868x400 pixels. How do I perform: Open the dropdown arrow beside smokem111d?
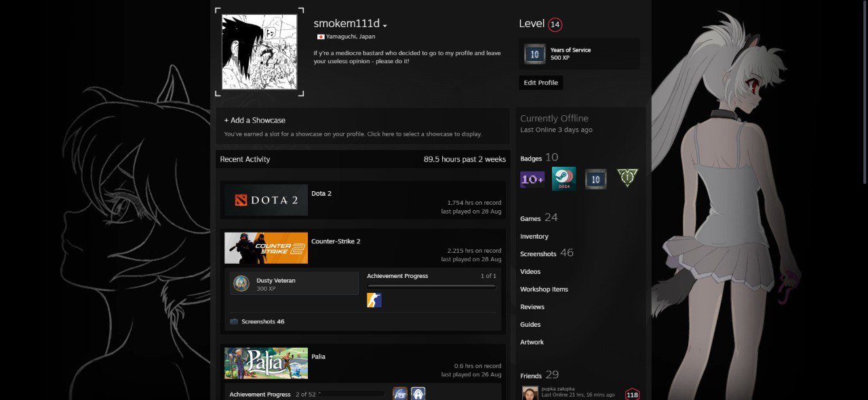(384, 26)
